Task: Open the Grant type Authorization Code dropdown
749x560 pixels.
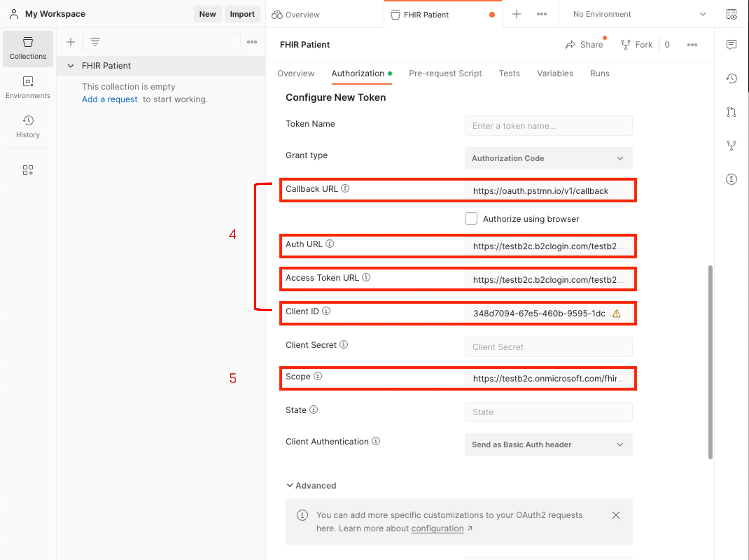Action: pos(549,158)
